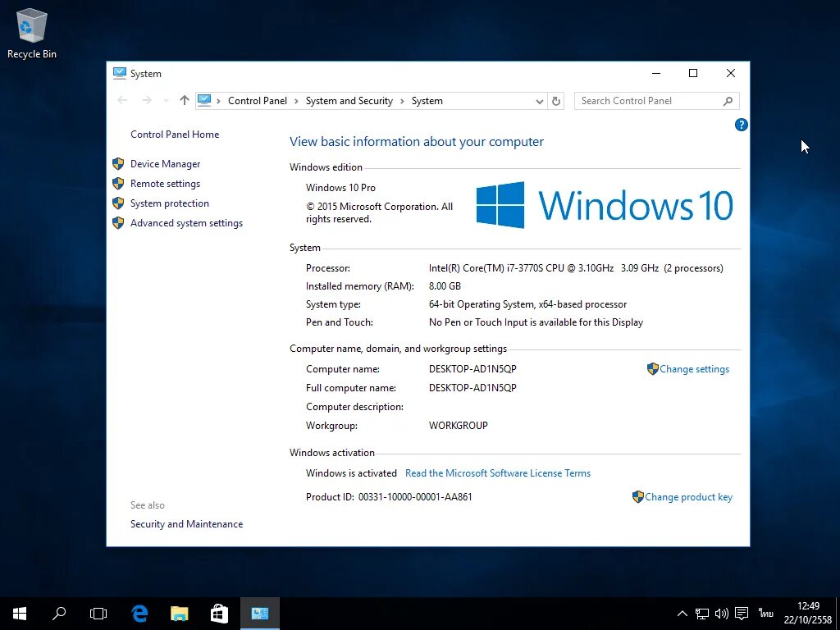
Task: Expand the chevron after Control Panel breadcrumb
Action: coord(296,101)
